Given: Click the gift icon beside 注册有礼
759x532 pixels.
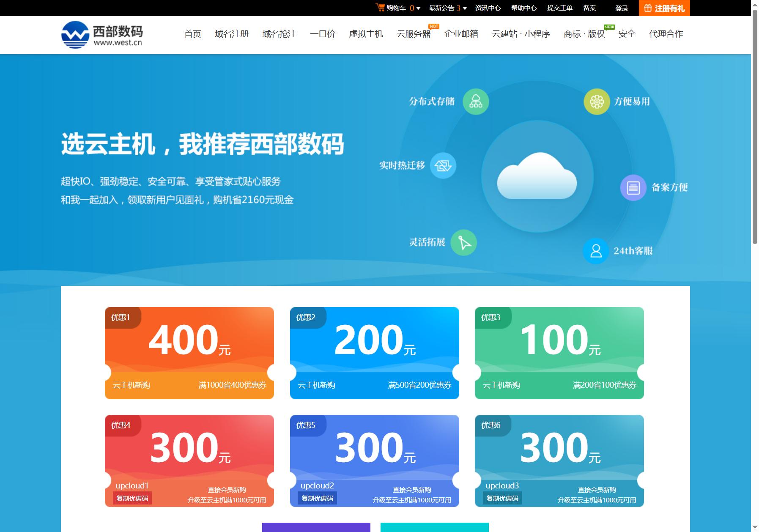Looking at the screenshot, I should tap(648, 8).
